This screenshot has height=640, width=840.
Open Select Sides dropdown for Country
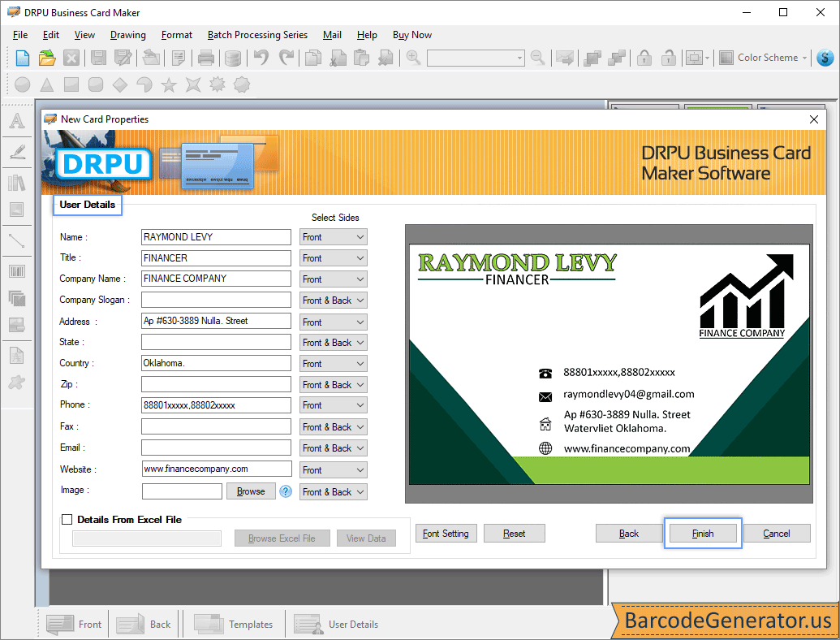pyautogui.click(x=334, y=363)
